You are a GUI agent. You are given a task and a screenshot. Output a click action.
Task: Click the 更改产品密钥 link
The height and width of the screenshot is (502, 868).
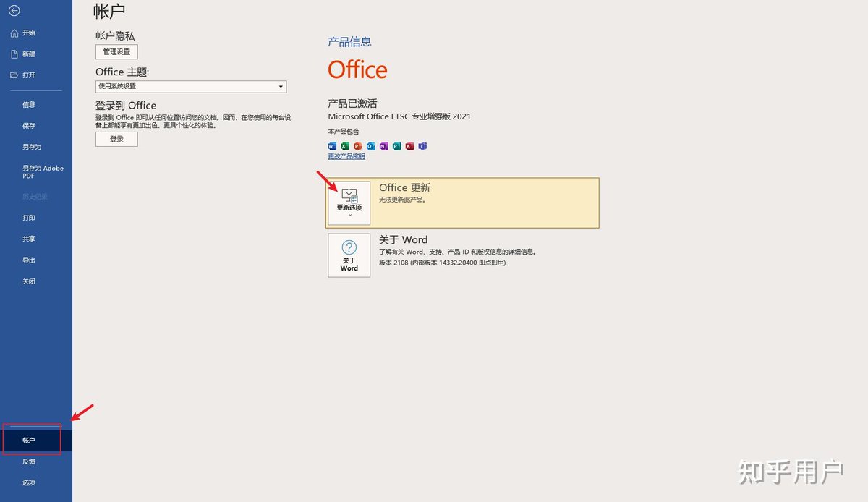coord(346,156)
